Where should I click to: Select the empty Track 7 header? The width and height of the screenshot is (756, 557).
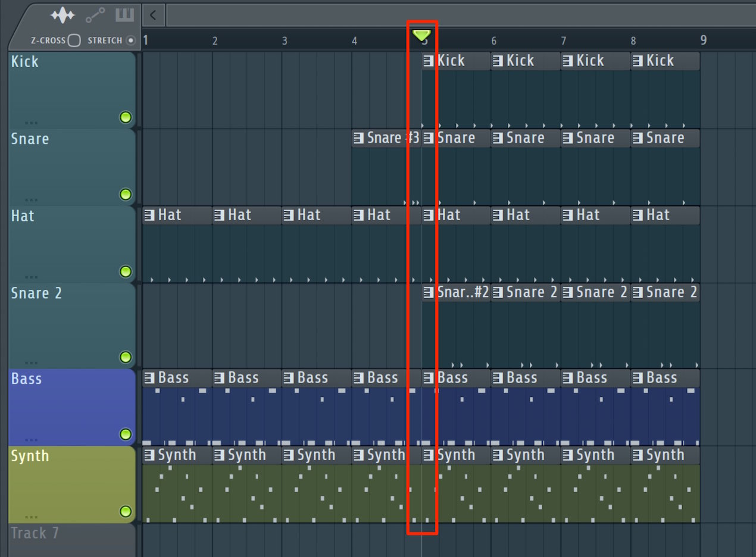click(x=72, y=540)
